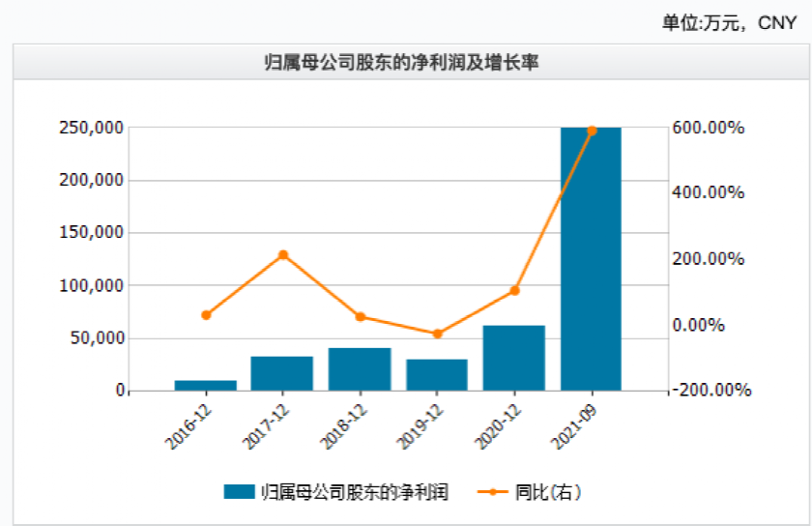Click the 2019-12 x-axis label
This screenshot has width=812, height=526.
(420, 427)
